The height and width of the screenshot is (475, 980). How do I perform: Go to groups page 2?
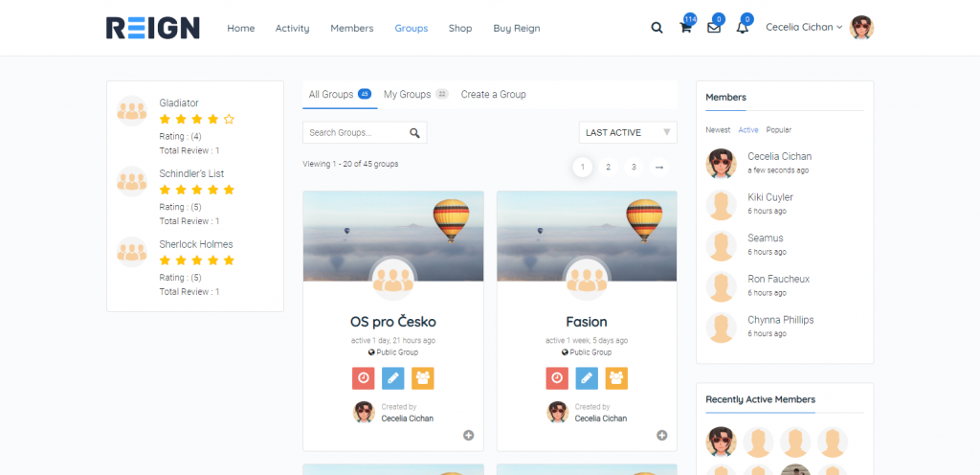(608, 167)
